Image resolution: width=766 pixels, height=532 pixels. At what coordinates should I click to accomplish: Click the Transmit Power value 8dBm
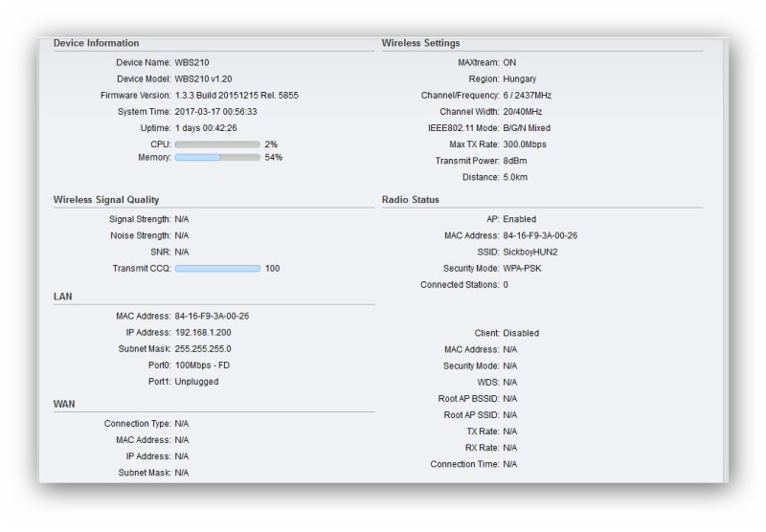click(x=515, y=161)
